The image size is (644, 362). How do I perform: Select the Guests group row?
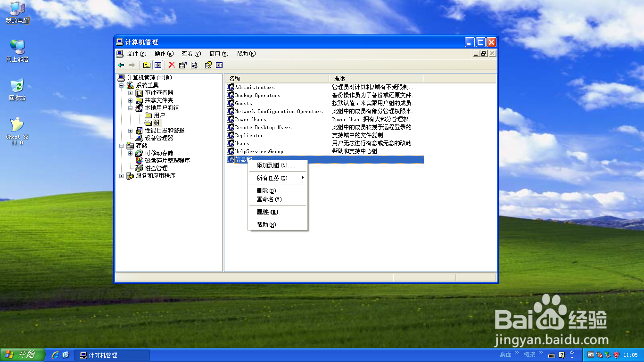pyautogui.click(x=325, y=103)
